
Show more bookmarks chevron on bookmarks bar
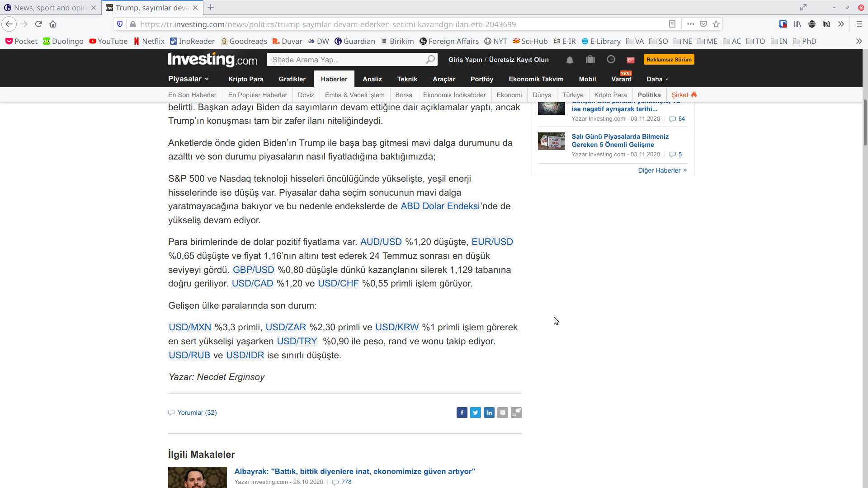coord(859,41)
